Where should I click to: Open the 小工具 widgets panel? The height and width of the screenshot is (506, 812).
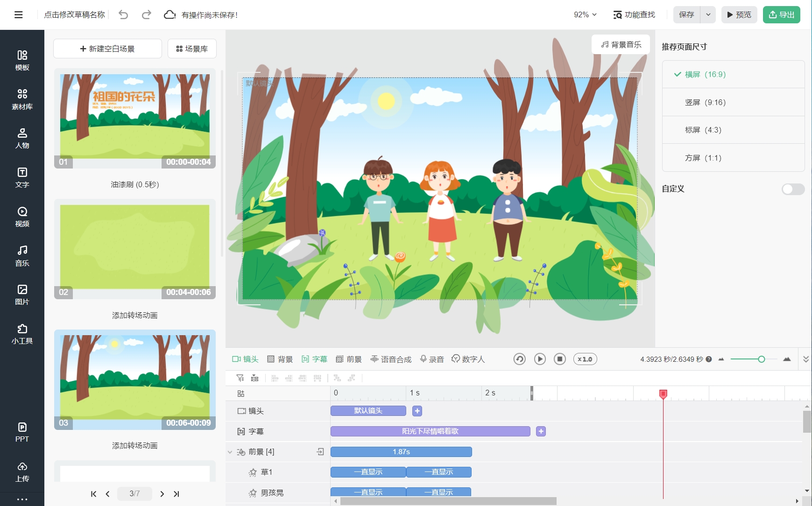click(x=22, y=334)
